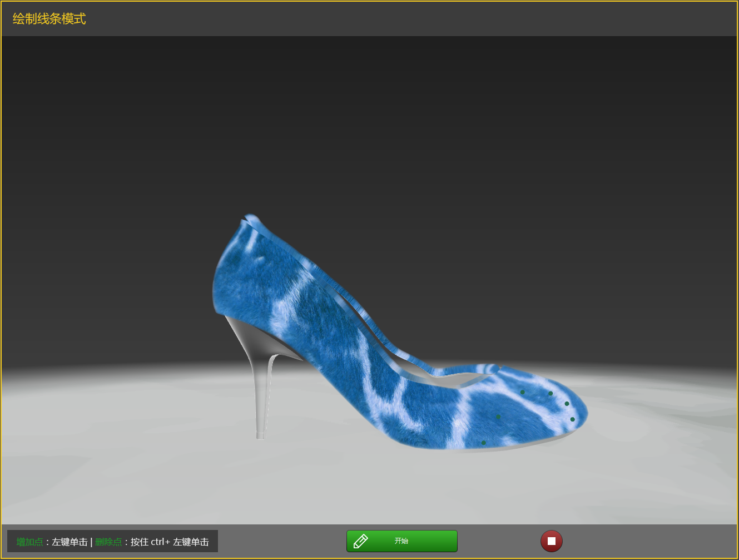Click the 左键单击 instruction text
The height and width of the screenshot is (560, 739).
[70, 542]
